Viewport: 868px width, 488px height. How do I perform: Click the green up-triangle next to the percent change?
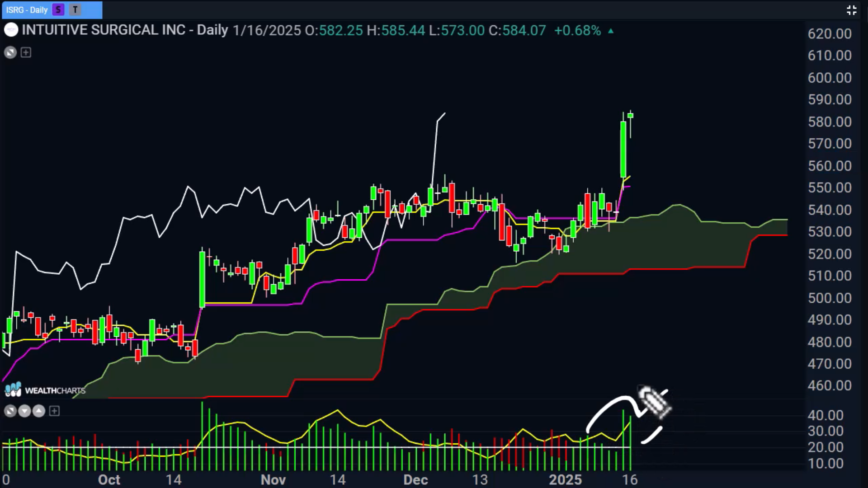click(611, 31)
